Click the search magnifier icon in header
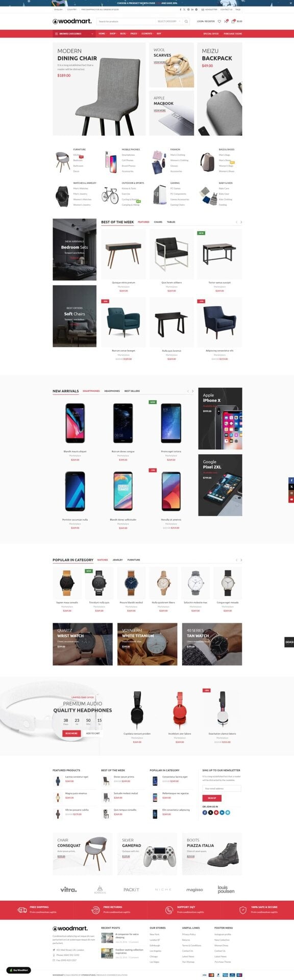 coord(186,21)
